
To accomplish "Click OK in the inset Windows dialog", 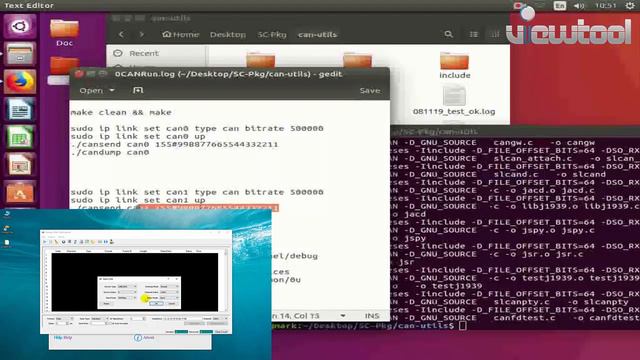I will pyautogui.click(x=156, y=303).
